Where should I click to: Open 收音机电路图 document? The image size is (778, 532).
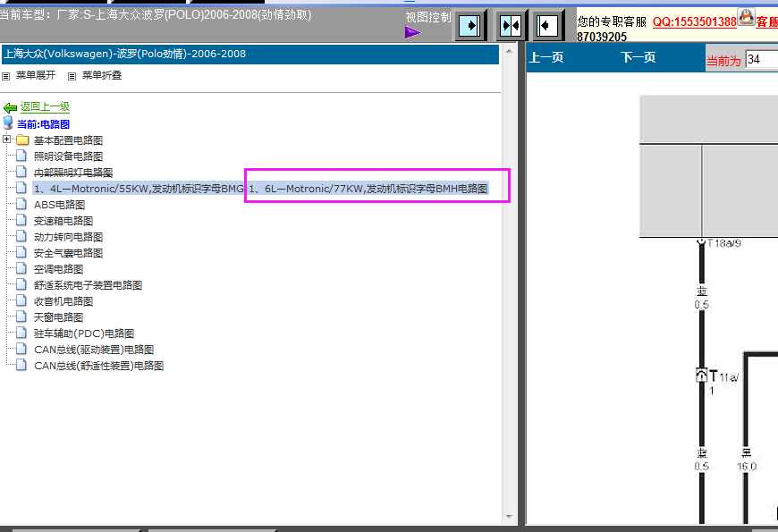click(x=63, y=301)
